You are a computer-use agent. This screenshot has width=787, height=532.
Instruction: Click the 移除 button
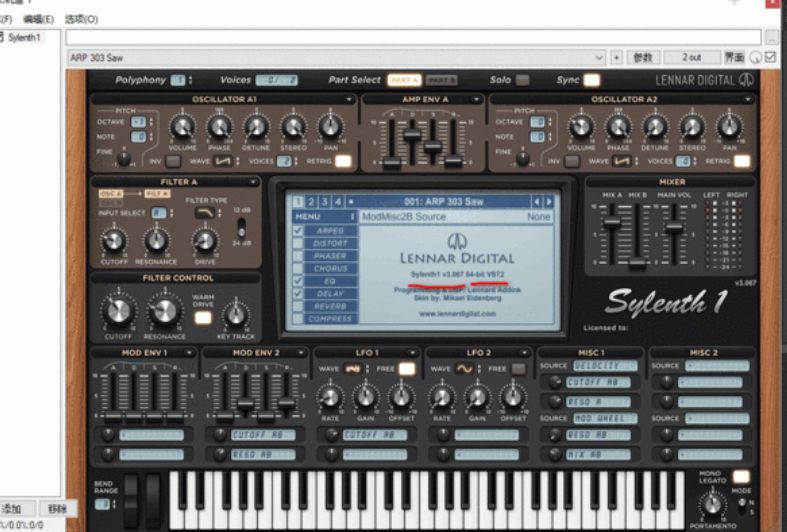(57, 509)
